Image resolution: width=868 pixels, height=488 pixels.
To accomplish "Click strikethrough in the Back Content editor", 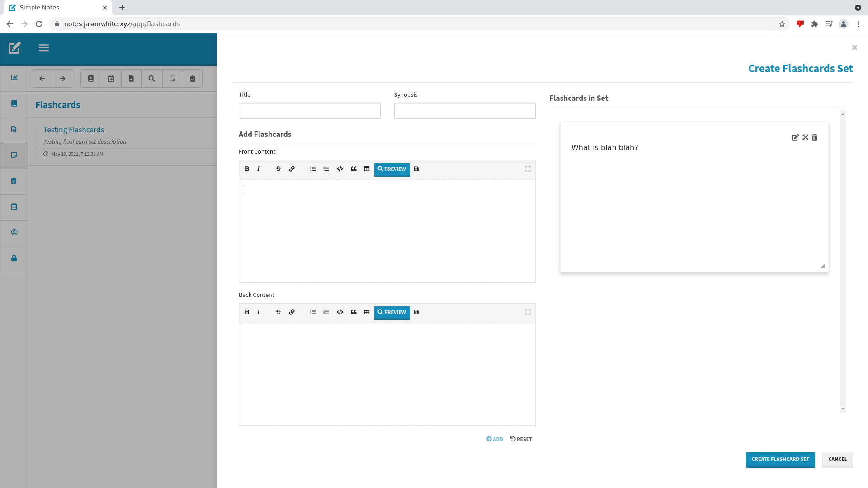I will point(278,312).
